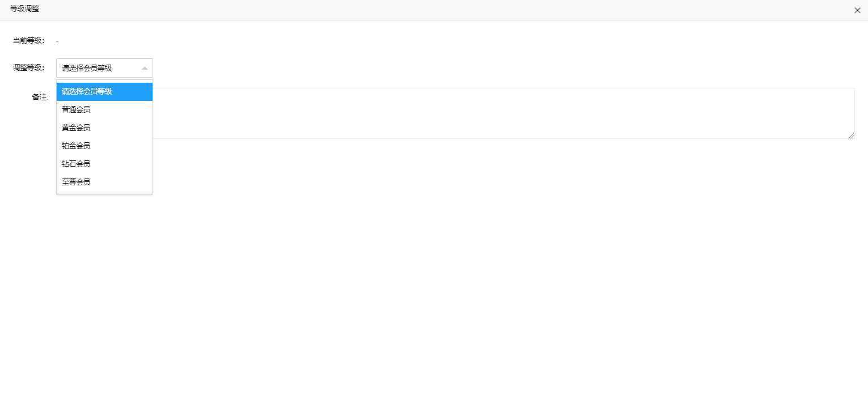Click the 当前等级 label
The width and height of the screenshot is (868, 395).
coord(28,41)
